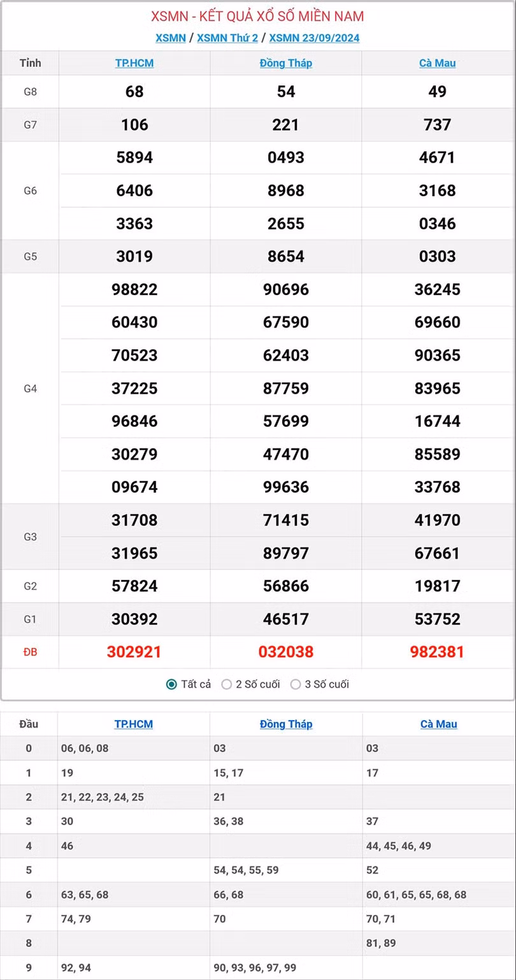Click the 'Đầu' column header label
Screen dimensions: 516x980
[x=29, y=724]
